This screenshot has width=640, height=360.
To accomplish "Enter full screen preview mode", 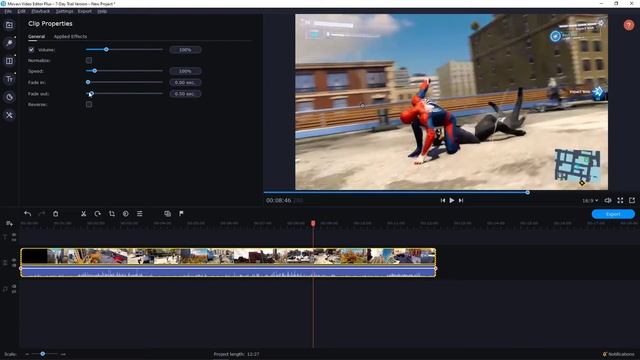I will click(x=620, y=200).
